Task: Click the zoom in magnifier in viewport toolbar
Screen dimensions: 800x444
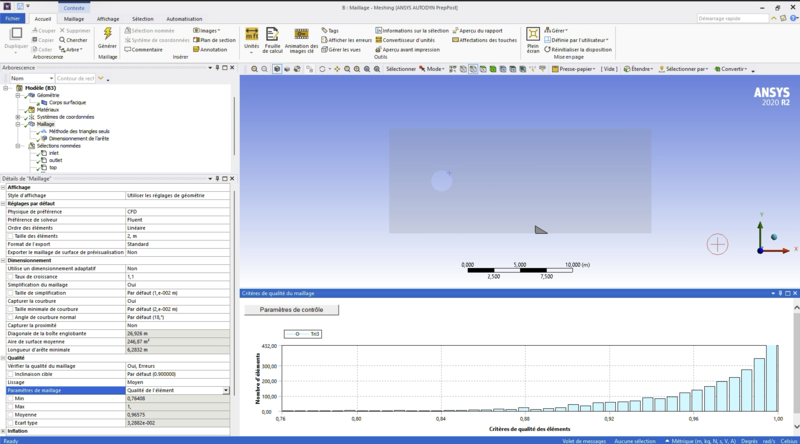Action: point(254,69)
